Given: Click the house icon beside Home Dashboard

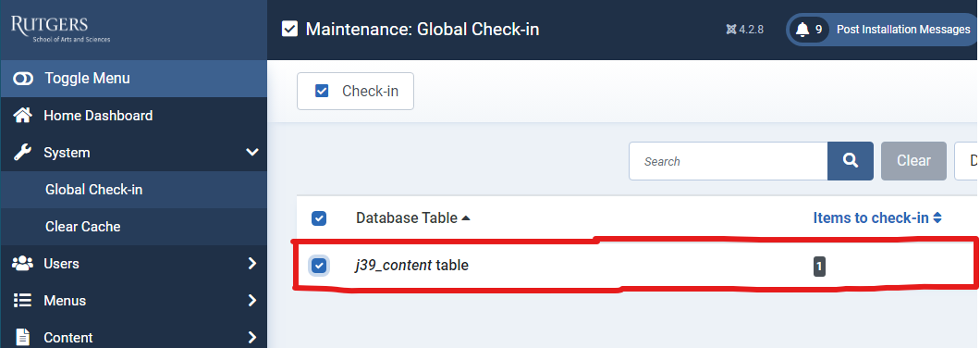Looking at the screenshot, I should coord(22,115).
